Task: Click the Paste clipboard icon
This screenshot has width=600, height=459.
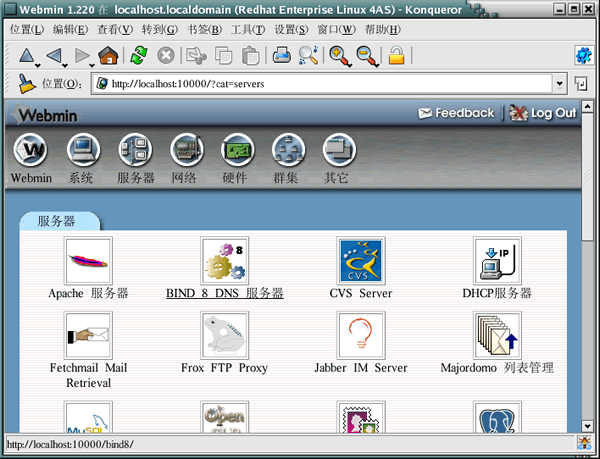Action: 251,56
